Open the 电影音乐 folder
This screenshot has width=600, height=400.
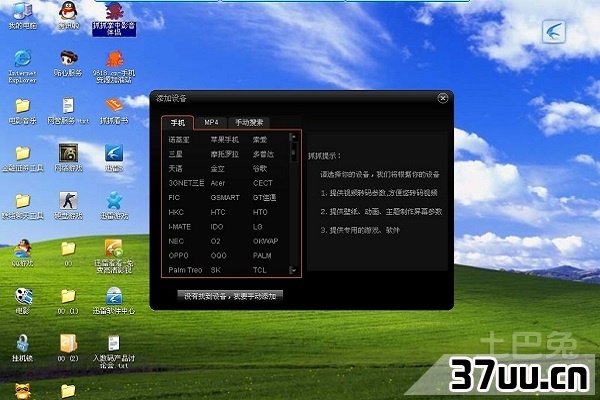[x=23, y=111]
